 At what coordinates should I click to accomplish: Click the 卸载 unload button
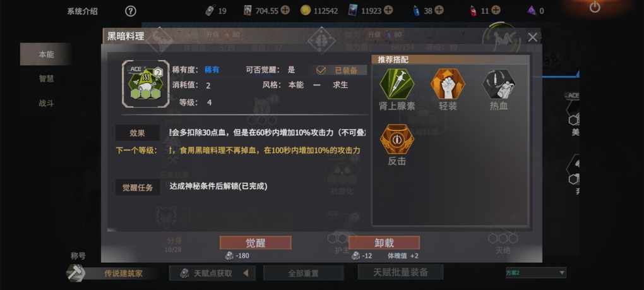coord(384,243)
